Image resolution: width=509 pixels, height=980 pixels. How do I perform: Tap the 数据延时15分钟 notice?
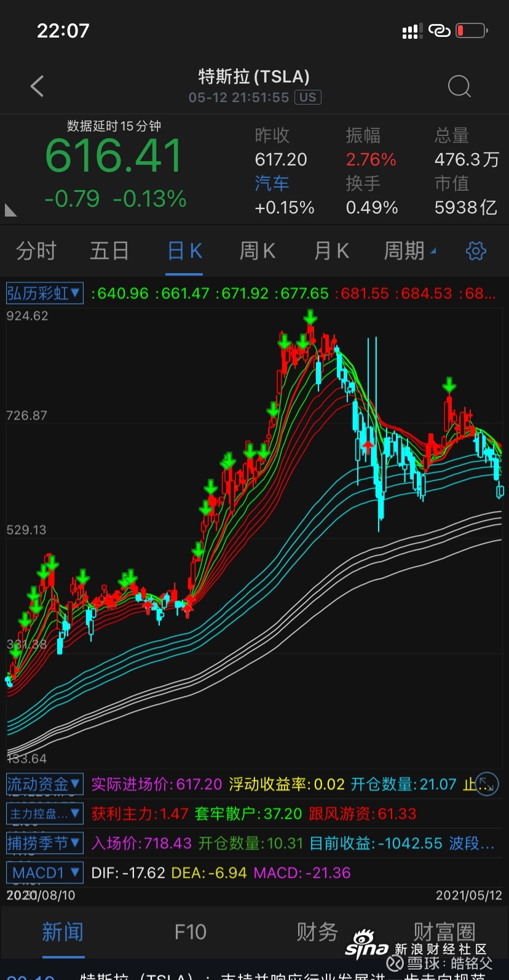pyautogui.click(x=114, y=126)
